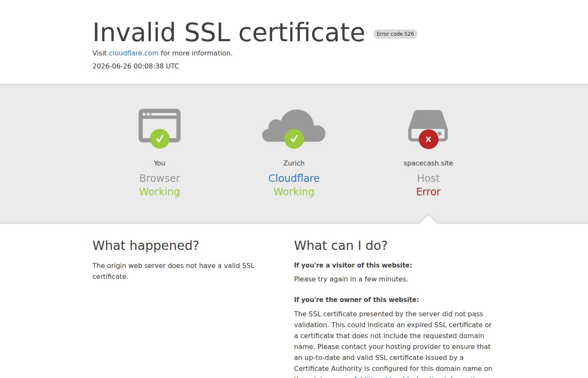Select the 'Invalid SSL certificate' heading

coord(229,32)
